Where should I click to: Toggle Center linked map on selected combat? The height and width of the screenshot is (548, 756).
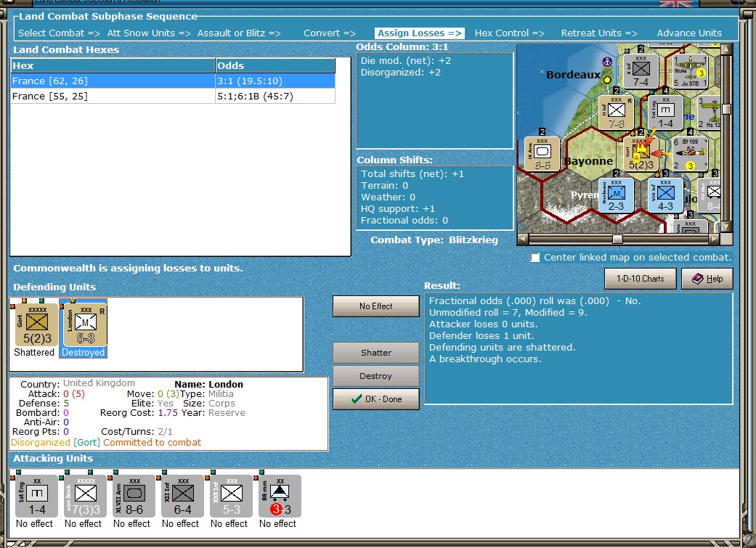(535, 258)
